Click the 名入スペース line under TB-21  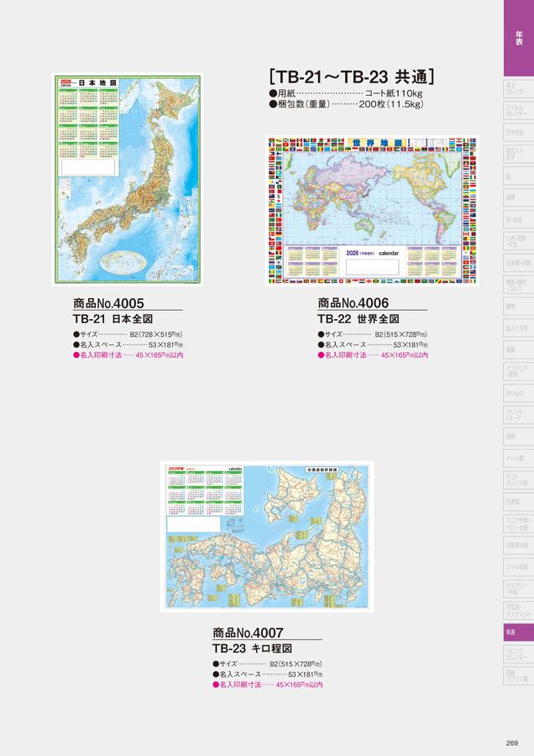tap(128, 344)
